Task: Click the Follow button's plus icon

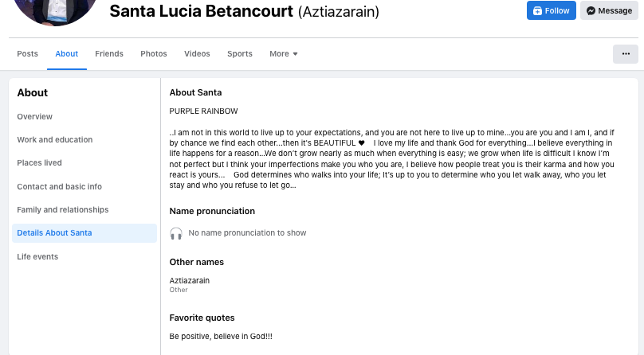Action: (537, 11)
